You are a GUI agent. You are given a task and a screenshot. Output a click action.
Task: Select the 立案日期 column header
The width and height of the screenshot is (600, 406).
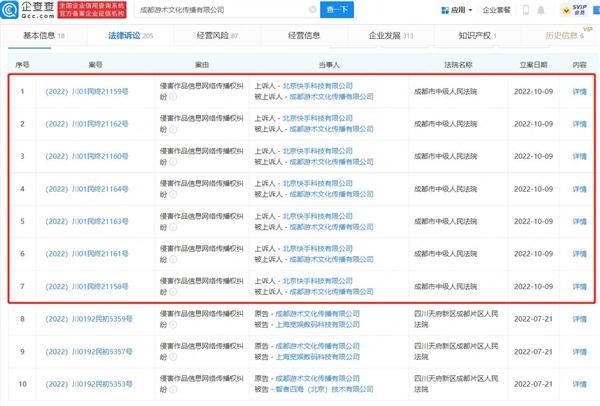click(533, 65)
